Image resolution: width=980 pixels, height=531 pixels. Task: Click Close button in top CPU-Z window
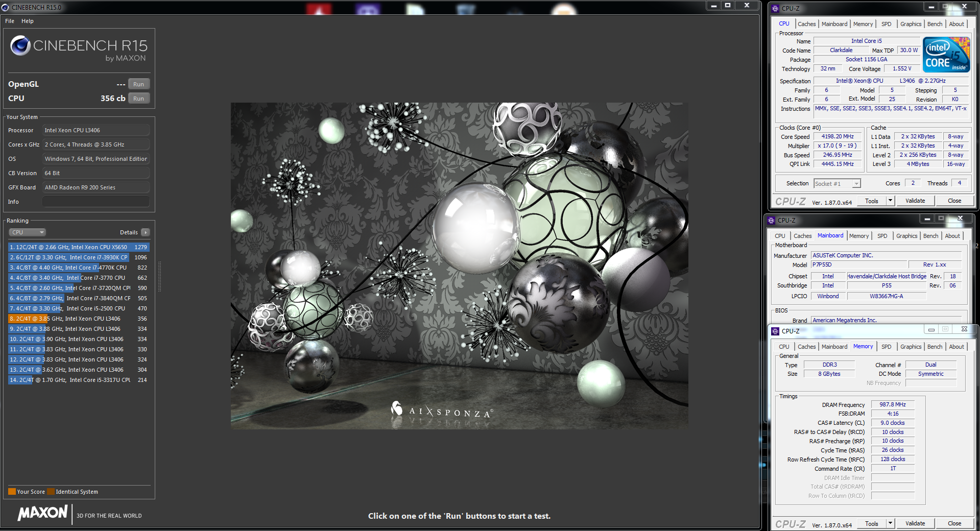pos(954,201)
